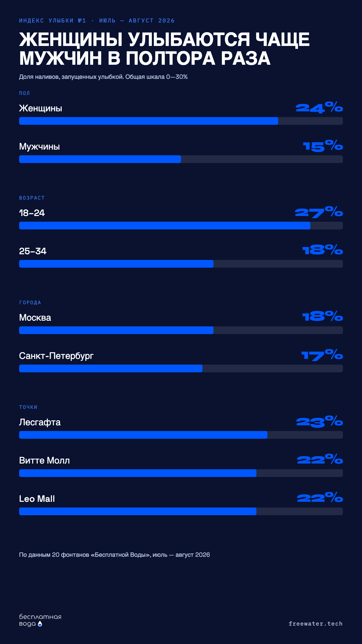Click the 17% value for Санкт-Петербург
Screen dimensions: 362x644
click(x=322, y=355)
